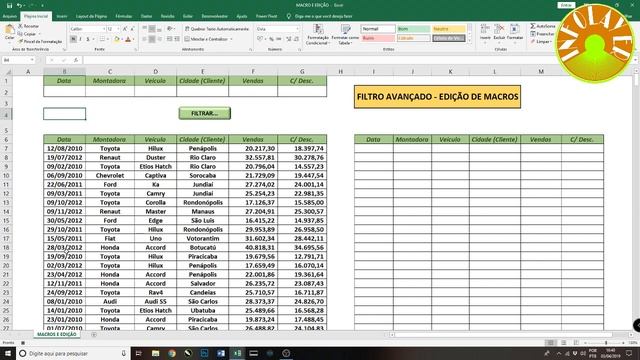Paste from the clipboard using Colar

pyautogui.click(x=9, y=32)
